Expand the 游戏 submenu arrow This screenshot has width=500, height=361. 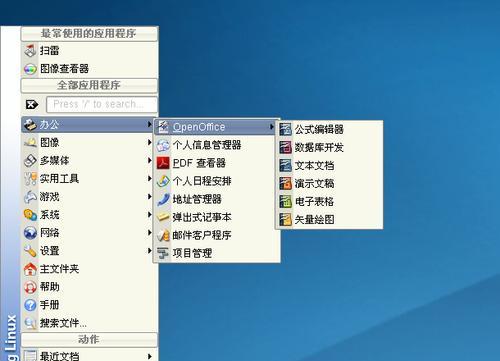tap(149, 196)
